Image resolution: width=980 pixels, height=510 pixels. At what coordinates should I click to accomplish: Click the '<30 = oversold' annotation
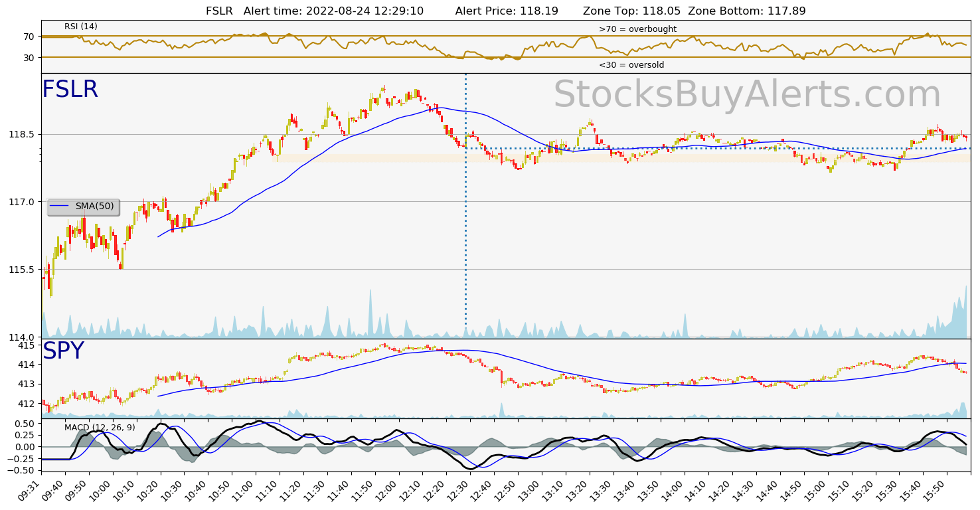tap(631, 65)
